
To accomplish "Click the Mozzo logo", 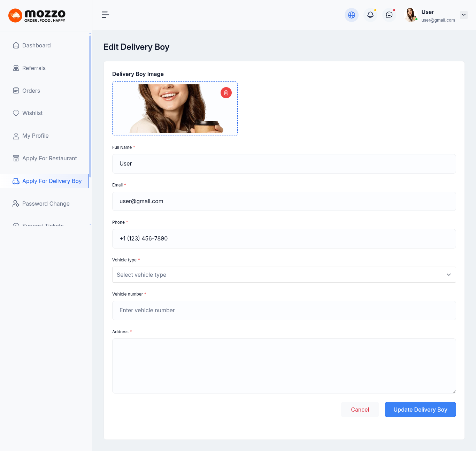I will [x=37, y=15].
